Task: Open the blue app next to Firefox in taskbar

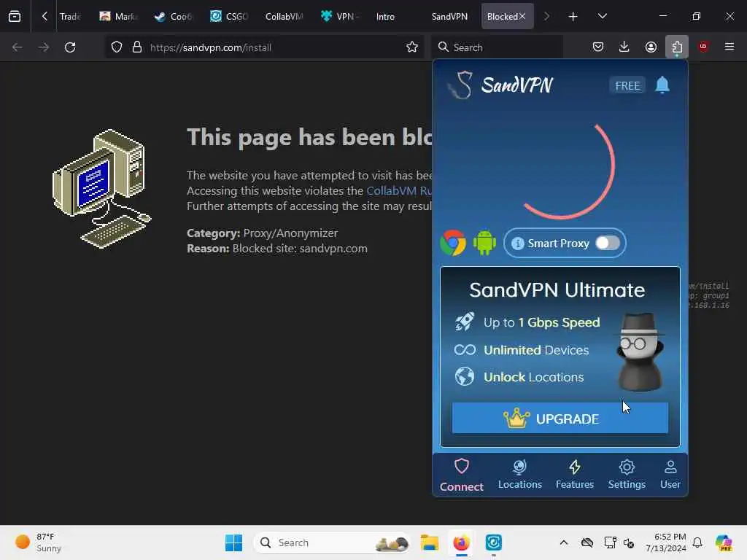Action: [494, 542]
